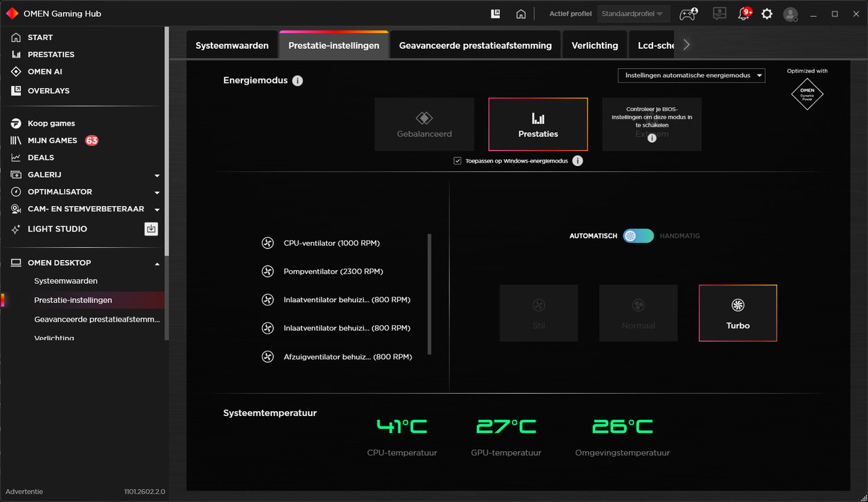Click the OMEN Dynamic Power logo

(807, 93)
